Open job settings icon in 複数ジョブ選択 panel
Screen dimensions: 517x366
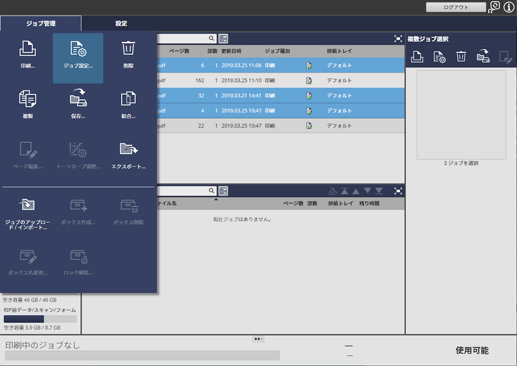(x=439, y=57)
